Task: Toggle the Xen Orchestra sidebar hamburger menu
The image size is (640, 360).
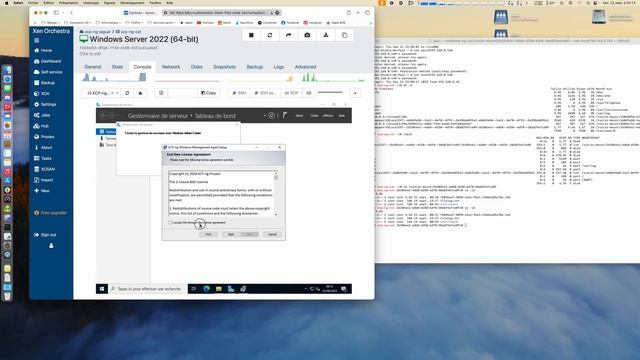Action: 37,40
